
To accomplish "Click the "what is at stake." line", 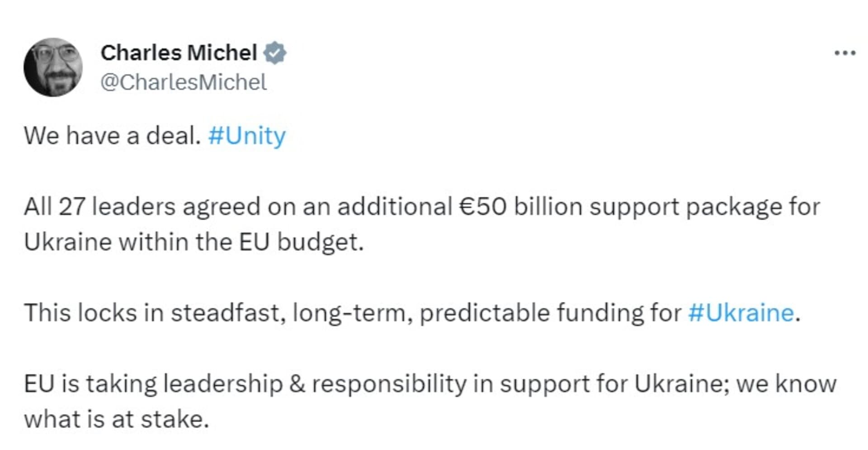I will point(116,419).
